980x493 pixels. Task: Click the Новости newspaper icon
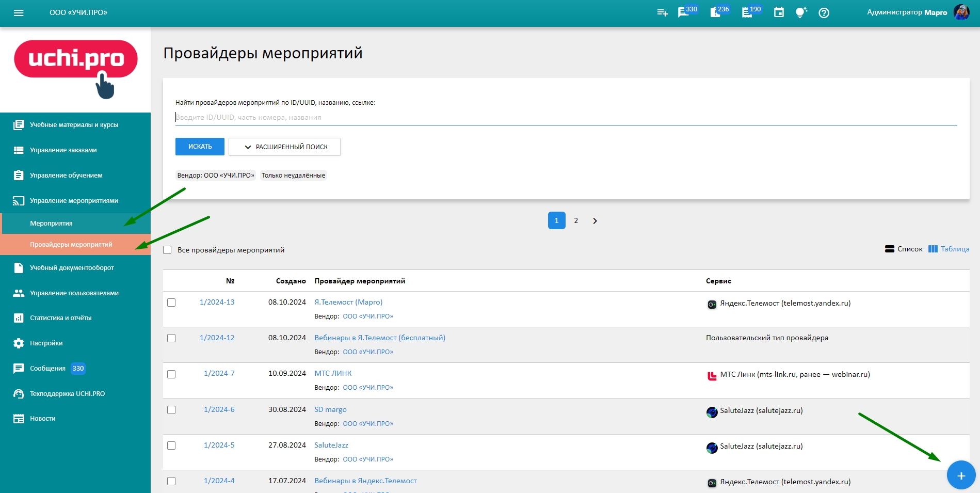tap(19, 419)
